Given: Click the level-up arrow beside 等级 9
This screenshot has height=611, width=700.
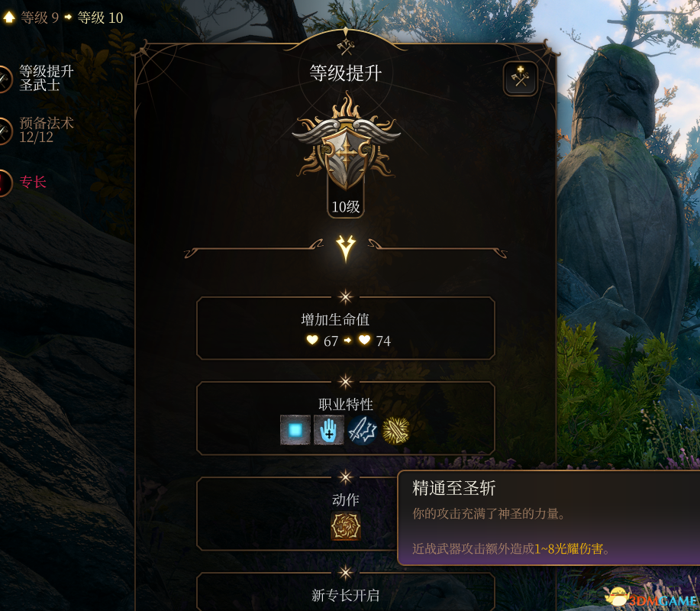Looking at the screenshot, I should click(x=9, y=18).
